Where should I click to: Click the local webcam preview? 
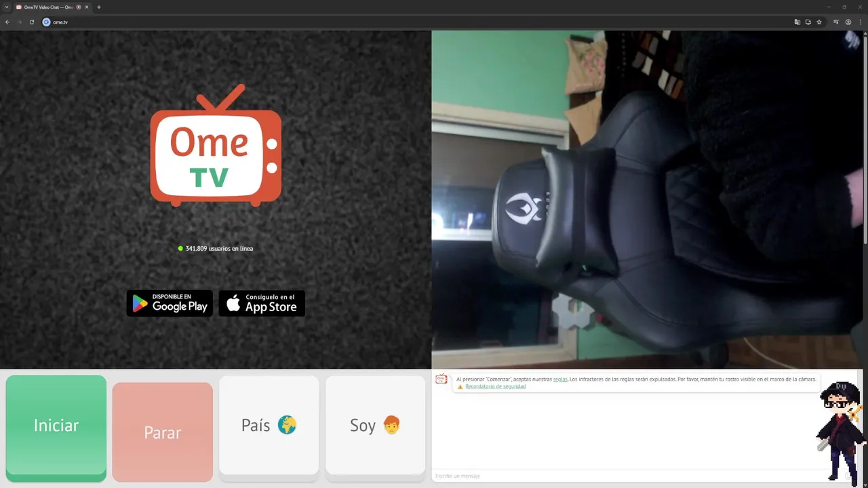pos(647,199)
